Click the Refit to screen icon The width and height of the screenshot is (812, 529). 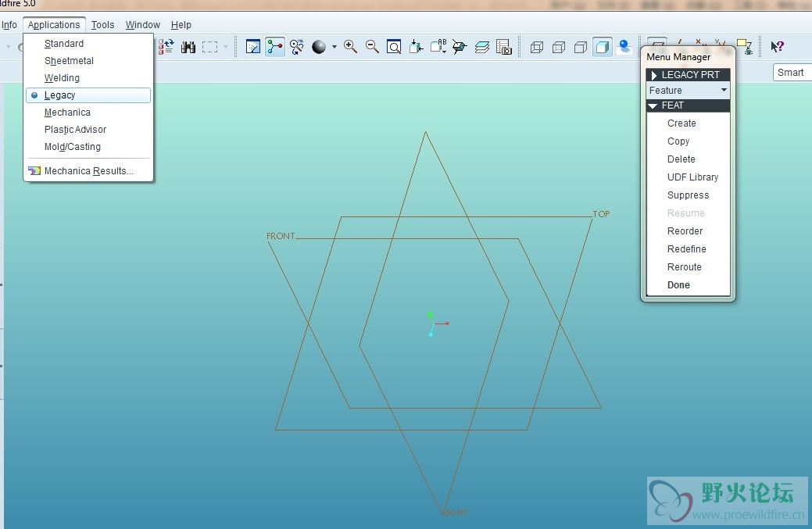(394, 47)
